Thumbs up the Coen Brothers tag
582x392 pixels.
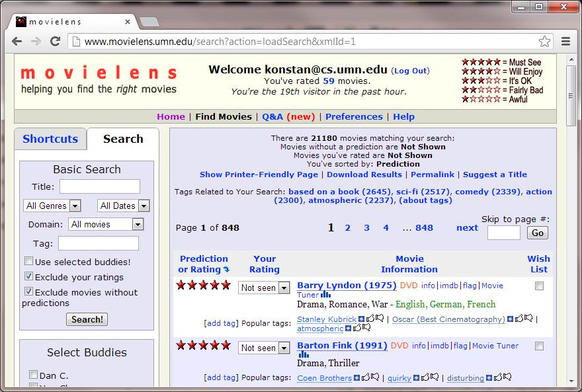366,377
